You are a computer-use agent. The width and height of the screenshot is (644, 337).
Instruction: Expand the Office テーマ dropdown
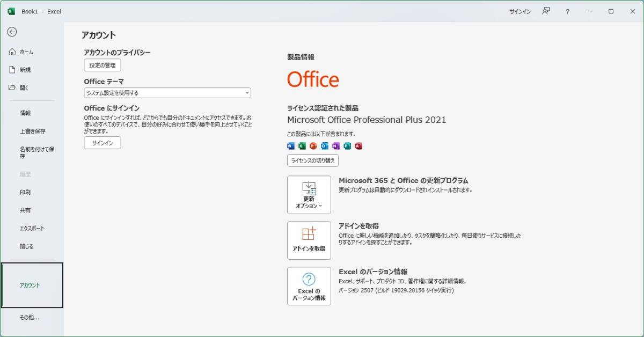167,93
